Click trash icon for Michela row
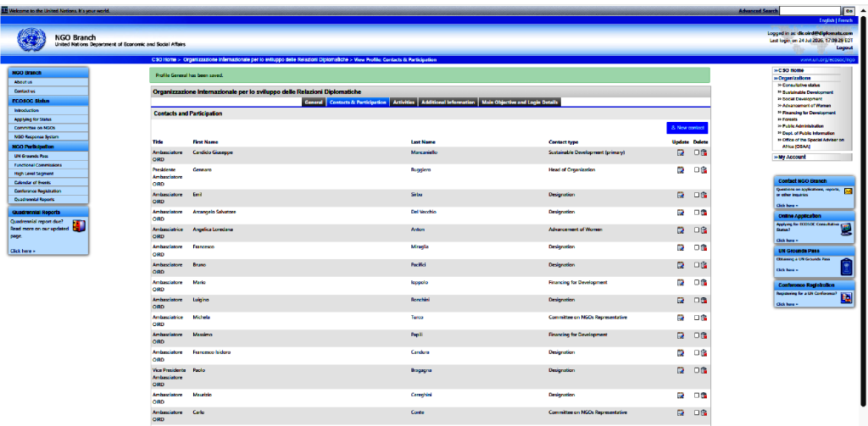 (x=704, y=318)
